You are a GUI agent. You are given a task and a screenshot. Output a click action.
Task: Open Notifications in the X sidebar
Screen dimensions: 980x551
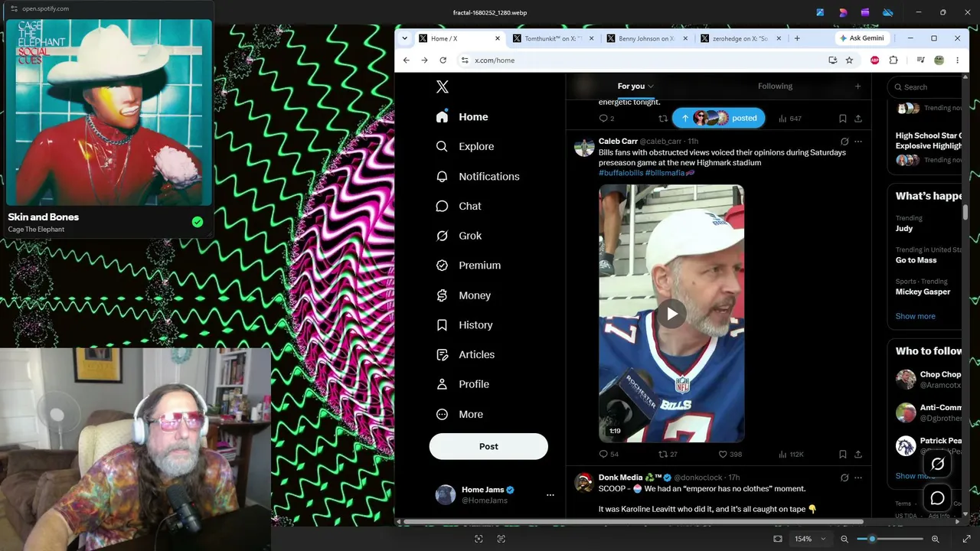coord(478,176)
